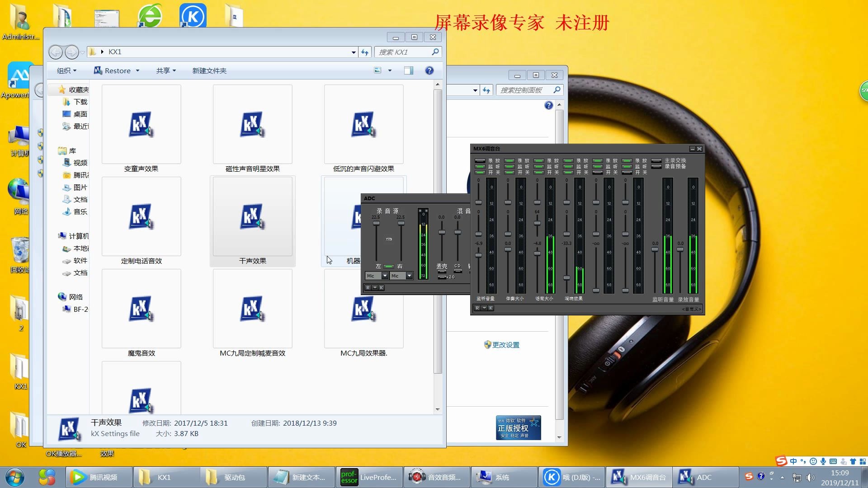Switch to the 腾讯视频 taskbar item
Image resolution: width=868 pixels, height=488 pixels.
coord(99,477)
